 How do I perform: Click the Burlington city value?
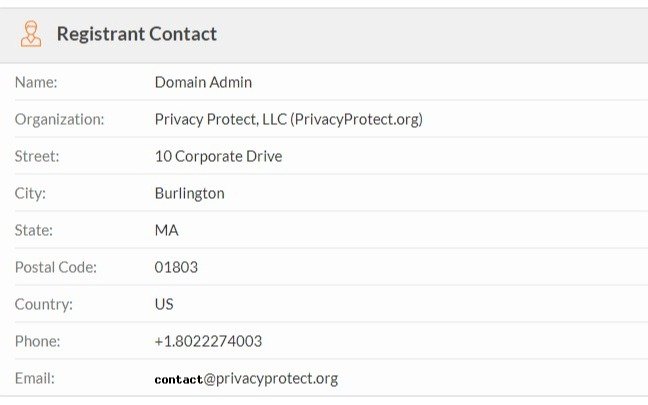click(x=190, y=193)
